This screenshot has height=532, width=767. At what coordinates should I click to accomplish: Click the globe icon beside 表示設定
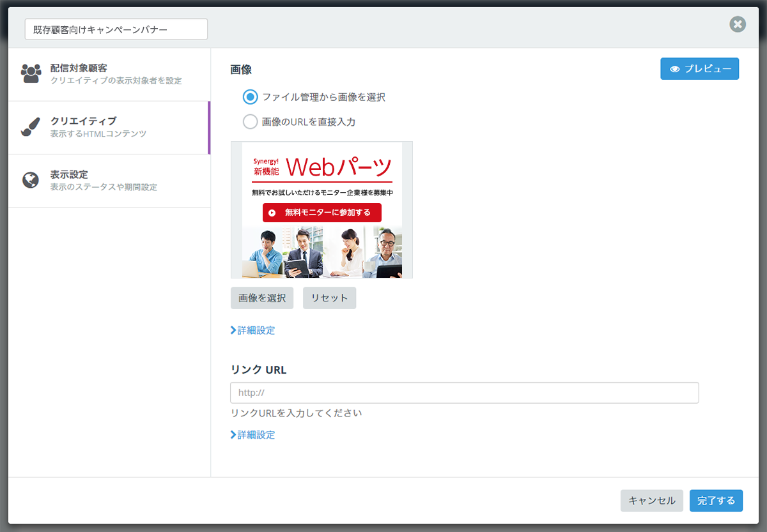point(31,180)
